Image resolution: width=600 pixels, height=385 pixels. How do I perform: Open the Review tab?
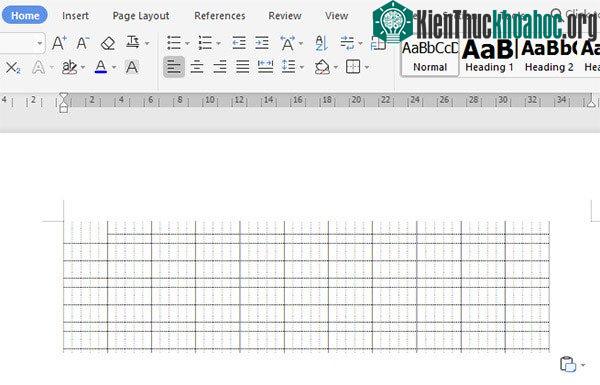tap(285, 16)
